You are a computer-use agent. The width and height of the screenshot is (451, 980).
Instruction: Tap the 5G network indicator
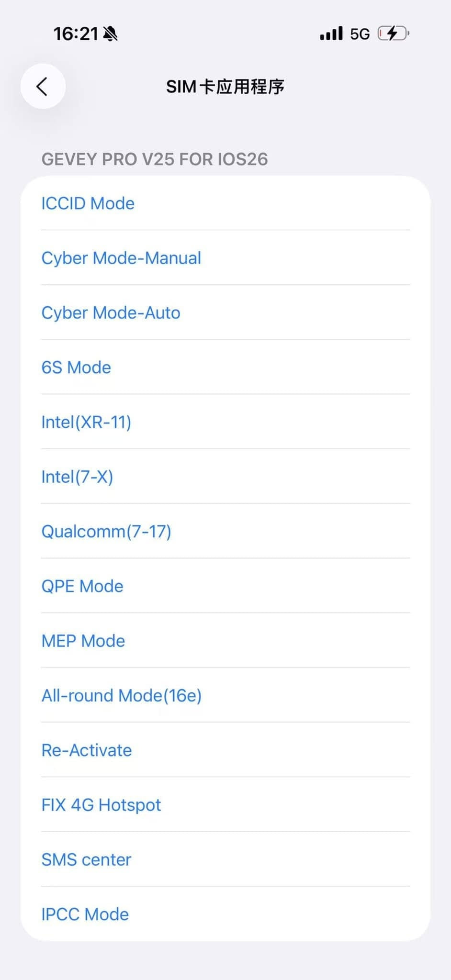pyautogui.click(x=361, y=33)
